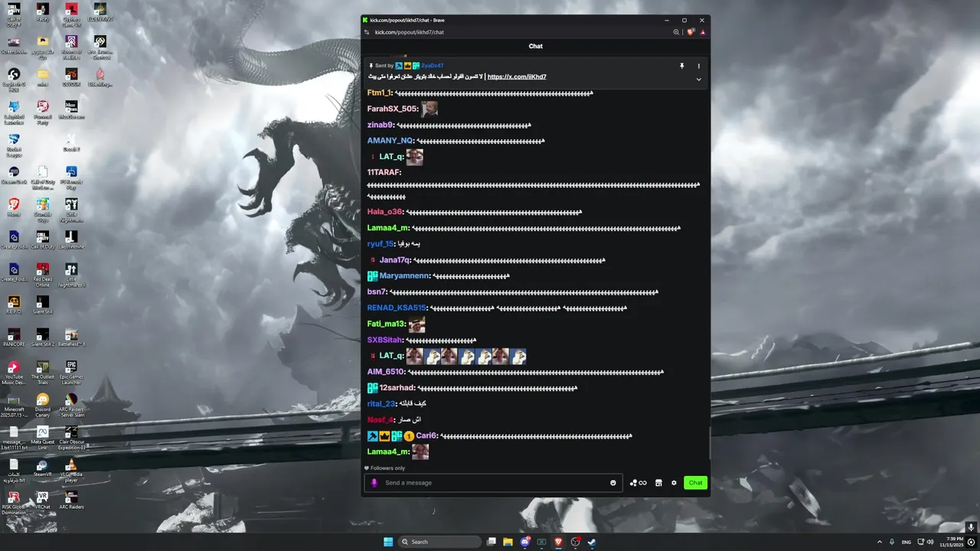Click zoom magnifier icon in Brave address bar

click(x=676, y=32)
